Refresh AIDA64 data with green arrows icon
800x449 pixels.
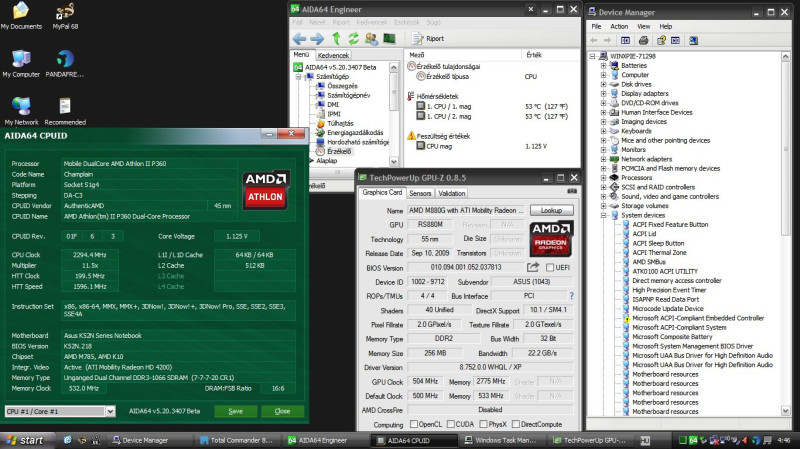click(353, 38)
